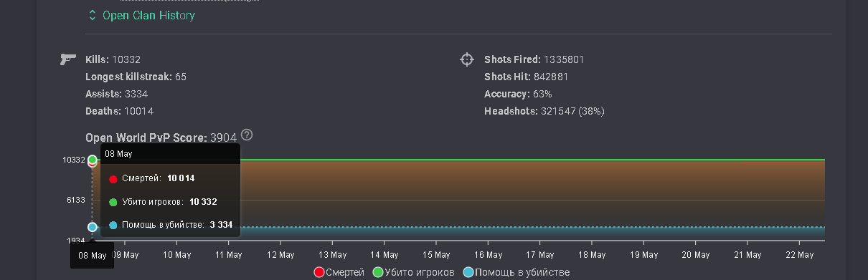Open the PvP Score help question mark
Viewport: 868px width, 280px height.
pyautogui.click(x=247, y=135)
